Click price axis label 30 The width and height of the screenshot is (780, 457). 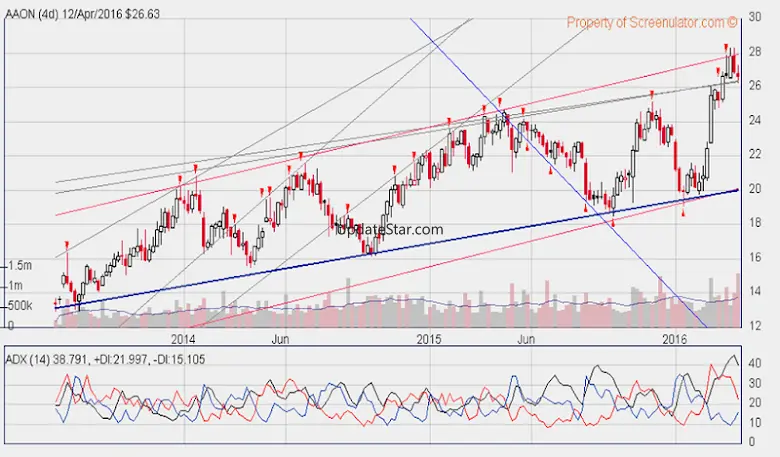(x=755, y=17)
